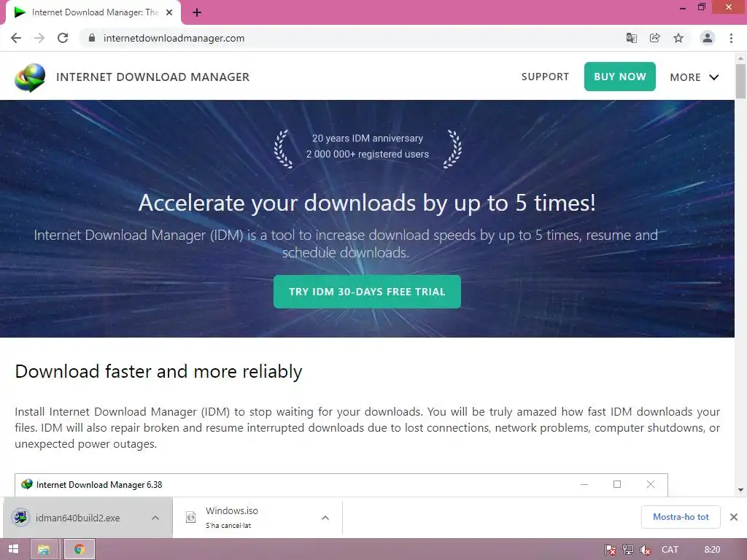This screenshot has height=560, width=747.
Task: Expand the MORE menu
Action: 694,77
